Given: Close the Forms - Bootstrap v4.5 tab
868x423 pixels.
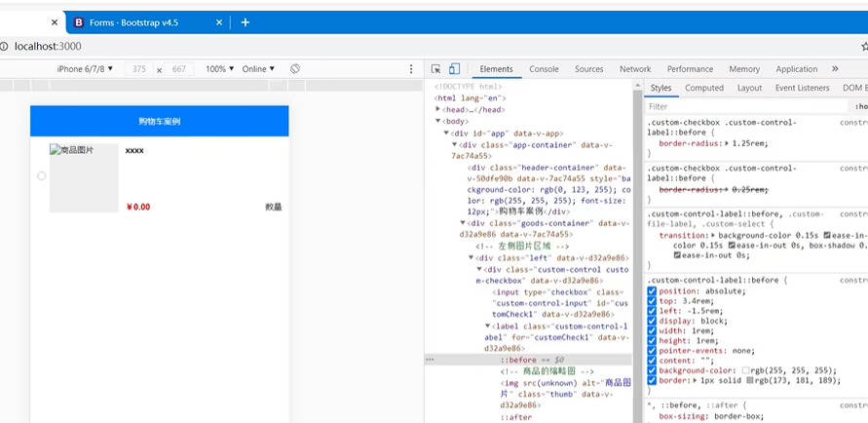Looking at the screenshot, I should [x=219, y=22].
